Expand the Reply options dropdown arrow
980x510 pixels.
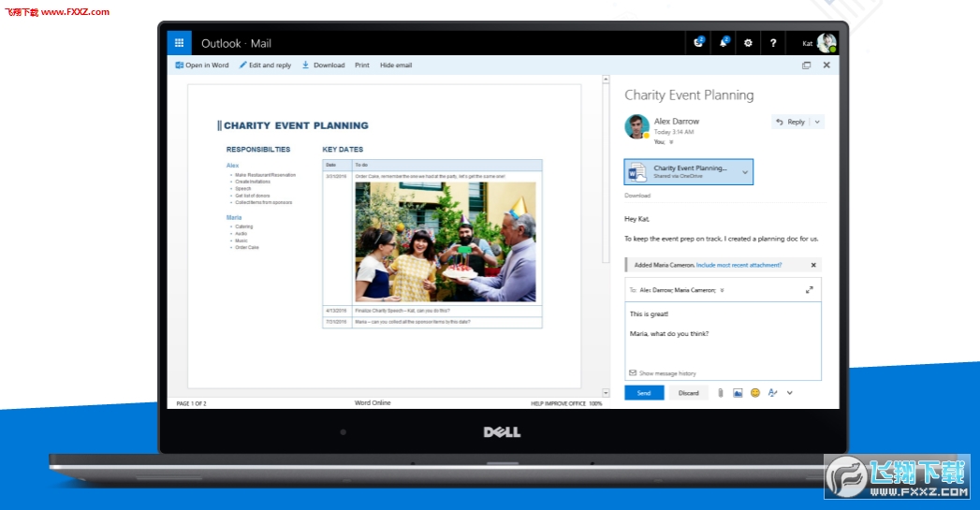[x=817, y=122]
